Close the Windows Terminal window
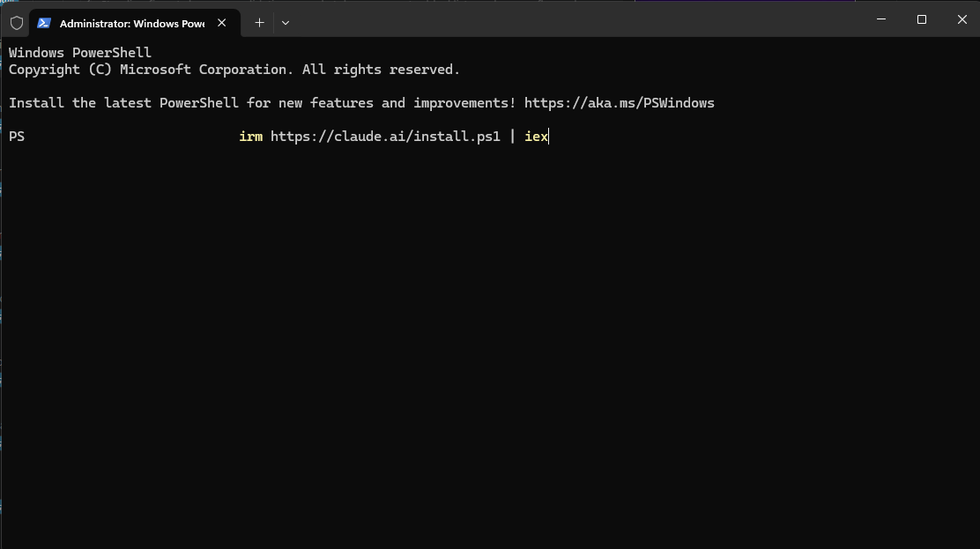Screen dimensions: 980x549 [961, 19]
